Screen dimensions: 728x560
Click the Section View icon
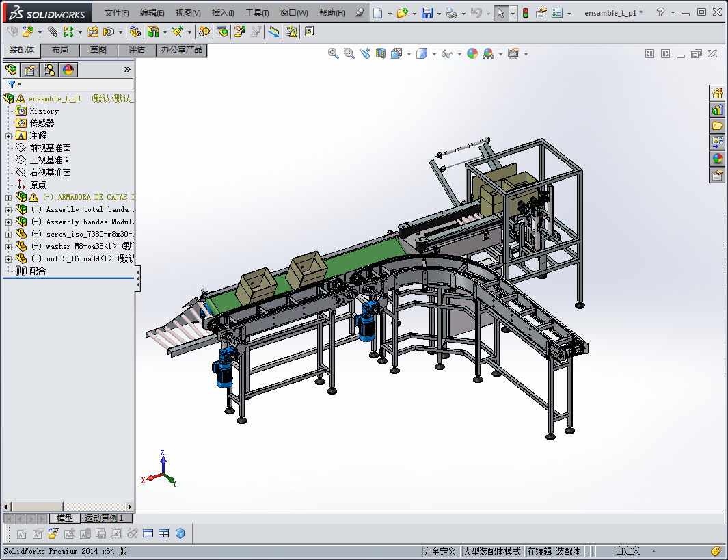click(381, 53)
